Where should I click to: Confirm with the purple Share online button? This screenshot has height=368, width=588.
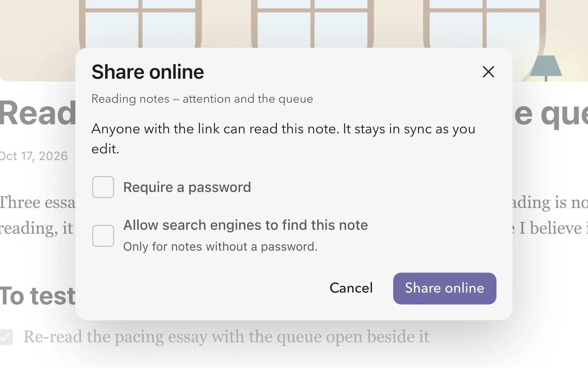pyautogui.click(x=445, y=288)
